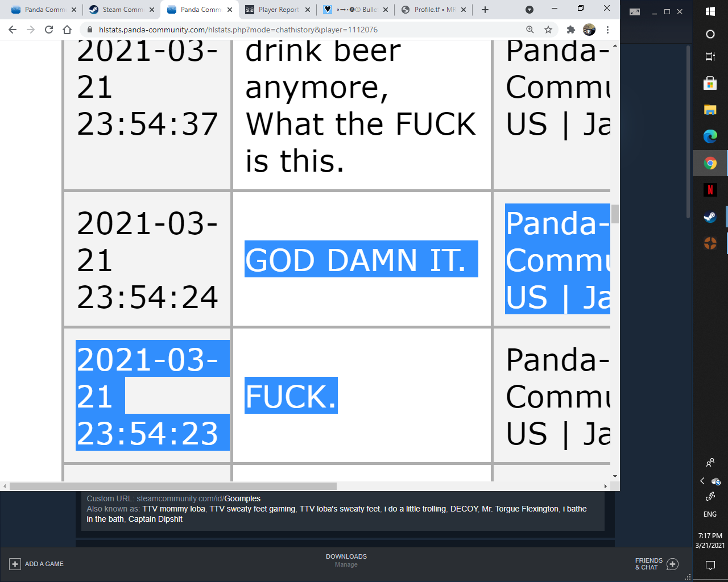
Task: Click the Friends & Chat plus icon
Action: tap(672, 564)
